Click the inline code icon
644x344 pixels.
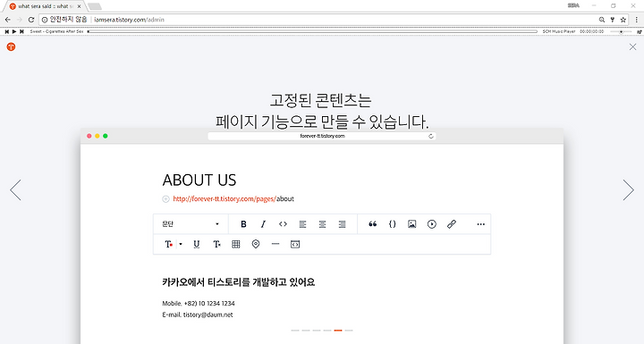pos(283,224)
